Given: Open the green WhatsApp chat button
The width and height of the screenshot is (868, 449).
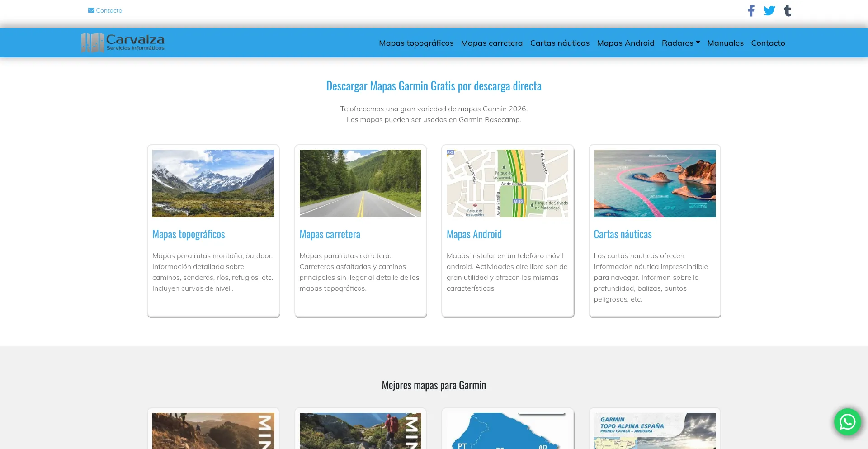Looking at the screenshot, I should click(x=847, y=422).
